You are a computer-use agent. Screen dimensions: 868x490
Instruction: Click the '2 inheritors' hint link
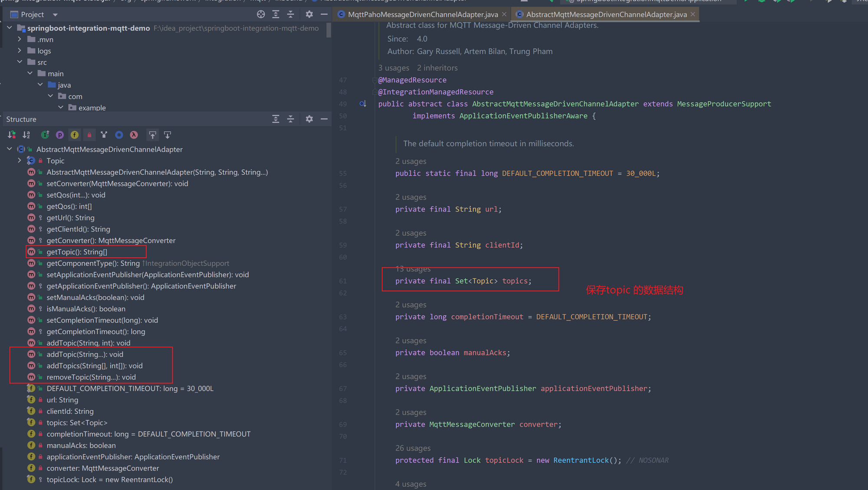pos(437,68)
